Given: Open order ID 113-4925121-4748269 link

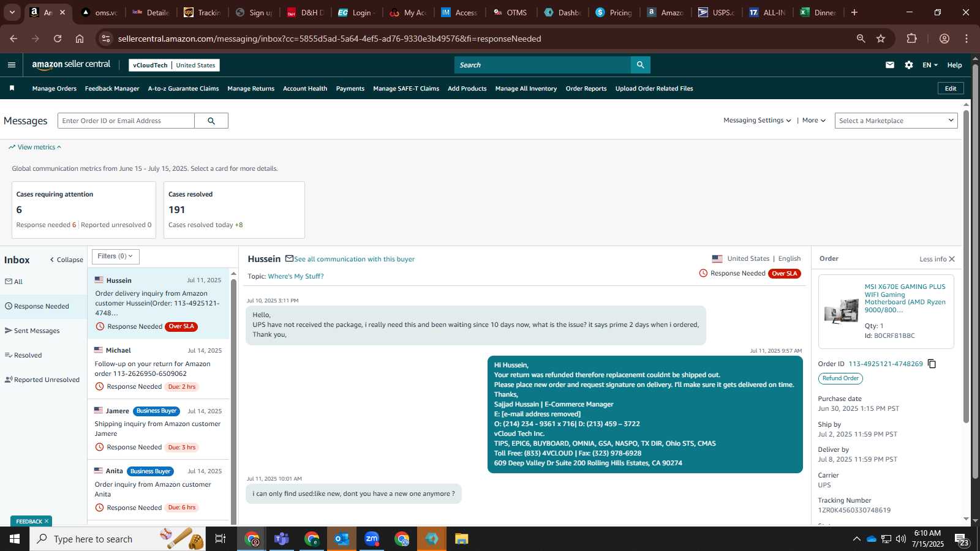Looking at the screenshot, I should pos(886,364).
